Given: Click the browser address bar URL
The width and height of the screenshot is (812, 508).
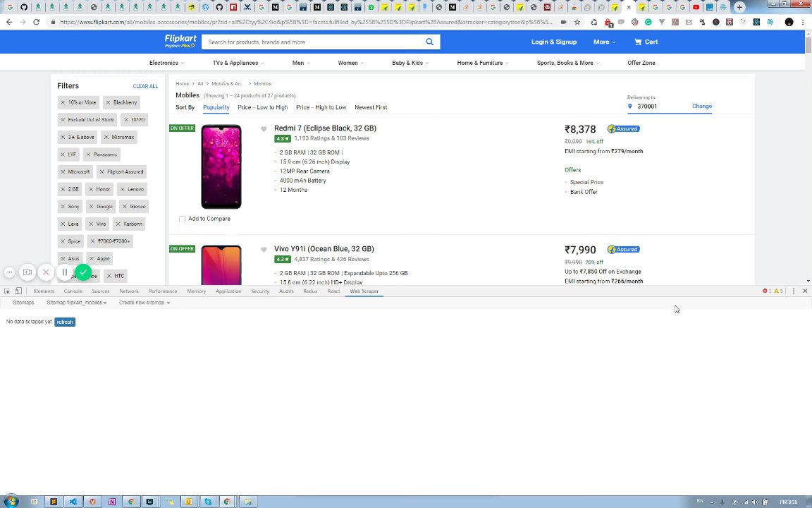Looking at the screenshot, I should pos(305,23).
